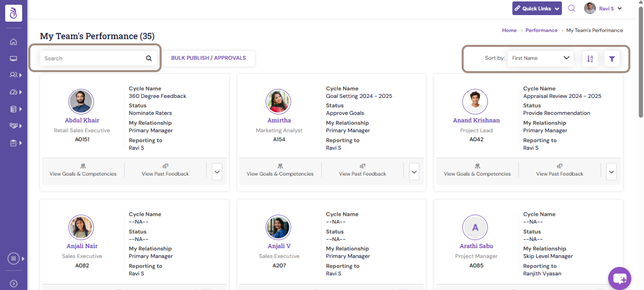Screen dimensions: 644x290
Task: Click 'Nominate Raters' status text
Action: 151,113
